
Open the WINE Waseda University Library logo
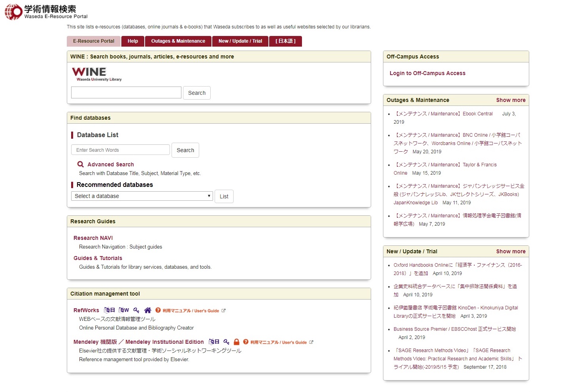pyautogui.click(x=97, y=74)
